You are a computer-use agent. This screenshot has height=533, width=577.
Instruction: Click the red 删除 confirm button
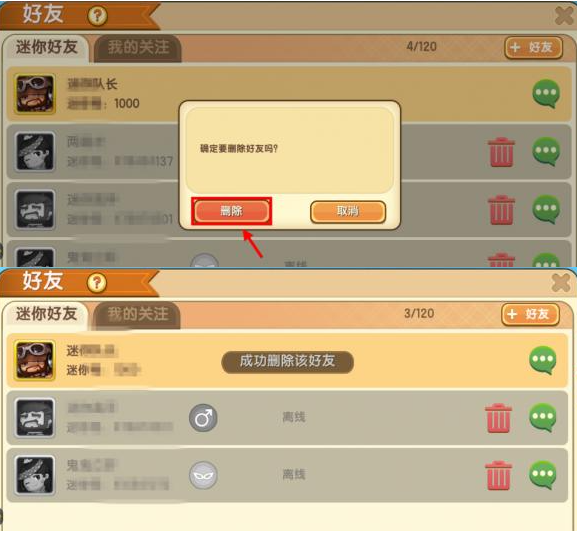(231, 211)
